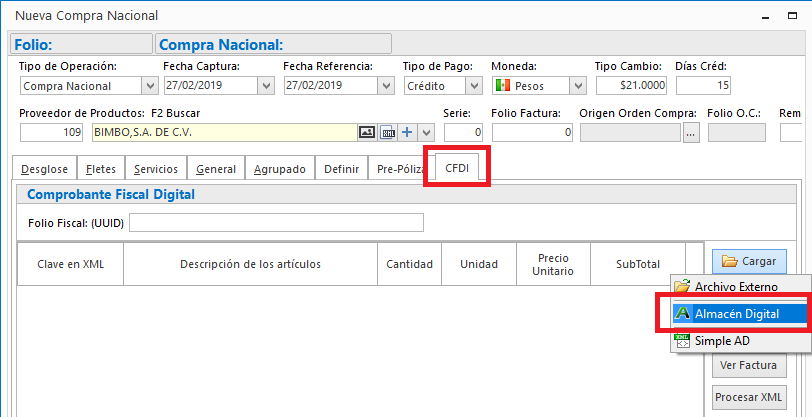Viewport: 812px width, 417px height.
Task: Click the supplier card icon beside BIMBO
Action: 367,132
